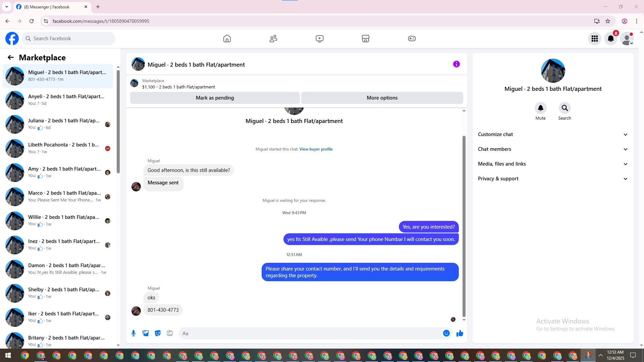Open the View buyer profile link
The width and height of the screenshot is (644, 362).
[x=316, y=149]
